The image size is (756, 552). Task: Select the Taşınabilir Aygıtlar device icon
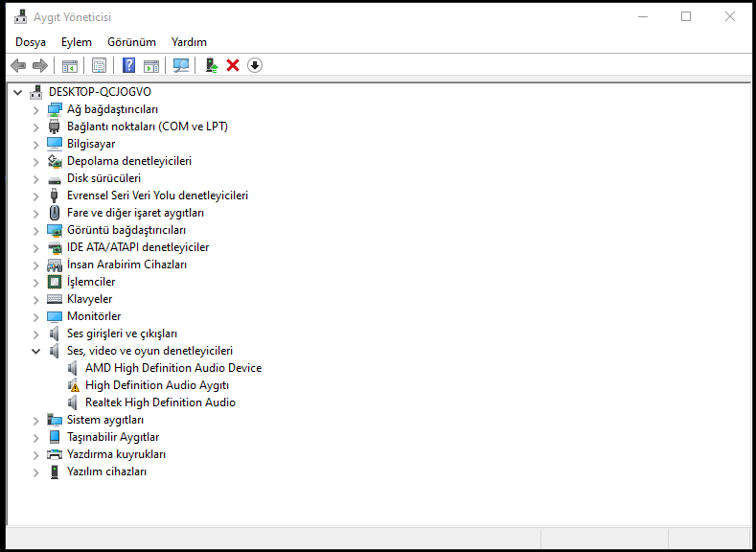pyautogui.click(x=55, y=437)
